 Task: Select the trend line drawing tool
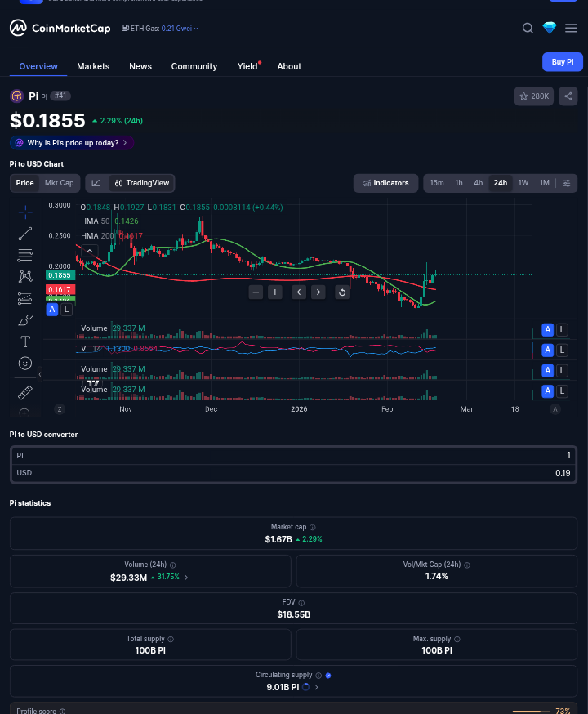point(25,234)
